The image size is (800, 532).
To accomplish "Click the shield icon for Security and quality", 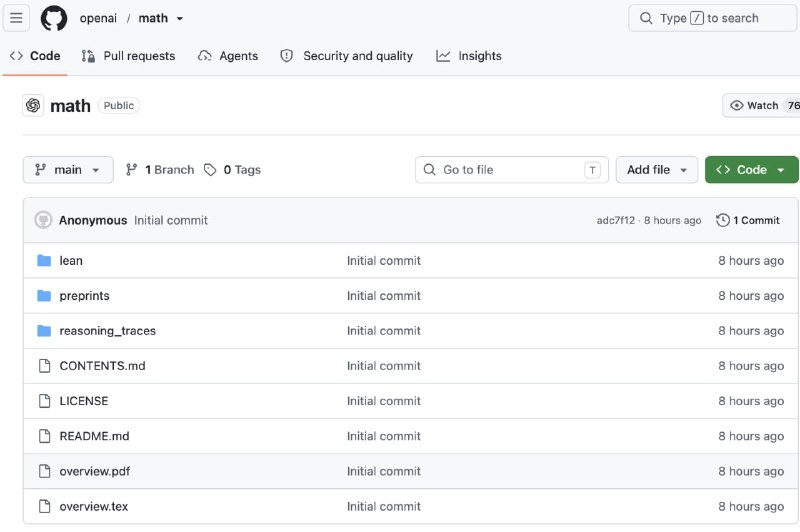I will (287, 56).
